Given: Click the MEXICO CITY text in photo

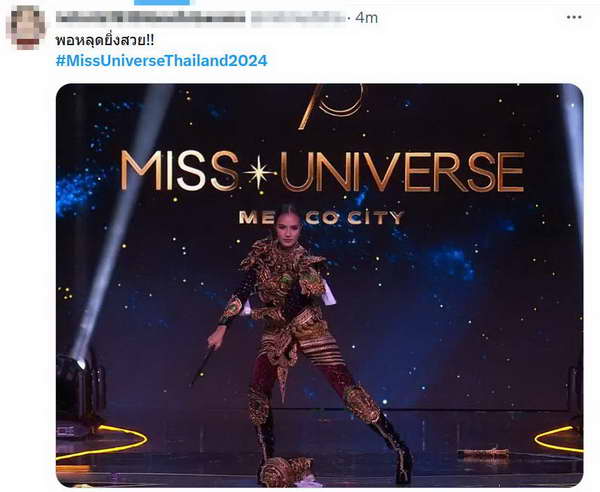Looking at the screenshot, I should pyautogui.click(x=321, y=218).
